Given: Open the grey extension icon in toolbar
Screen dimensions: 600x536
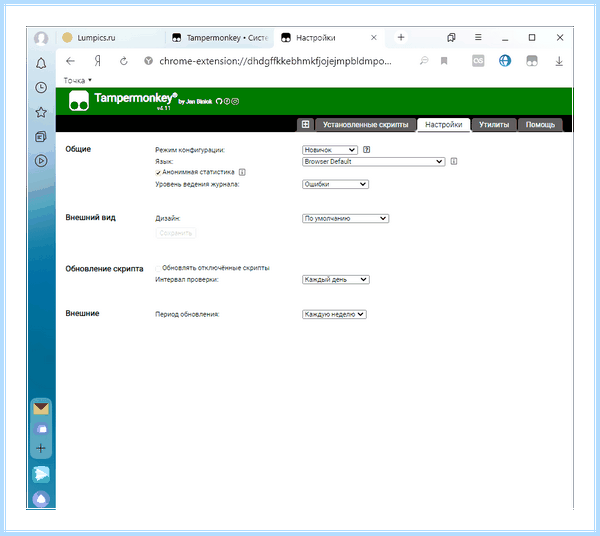Looking at the screenshot, I should coord(478,61).
